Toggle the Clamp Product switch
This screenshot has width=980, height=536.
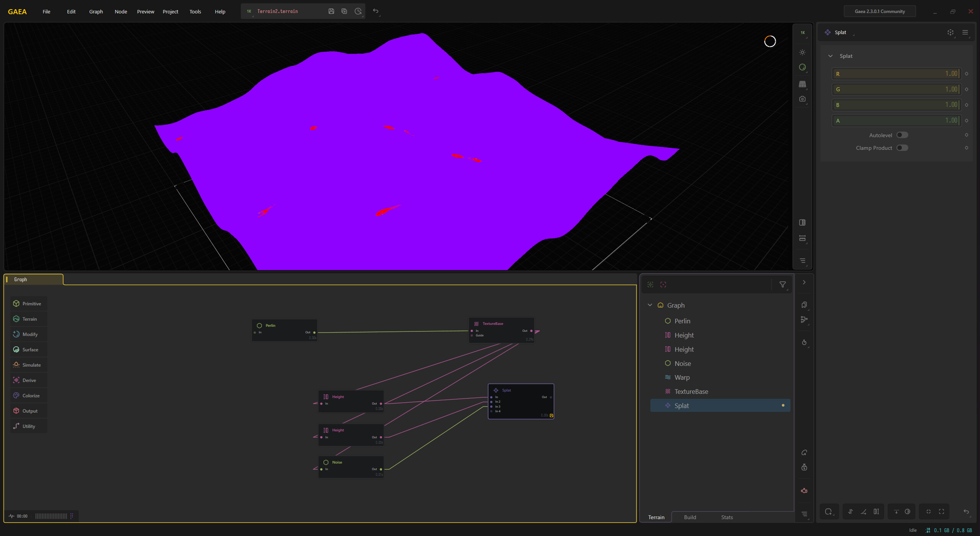pyautogui.click(x=902, y=148)
